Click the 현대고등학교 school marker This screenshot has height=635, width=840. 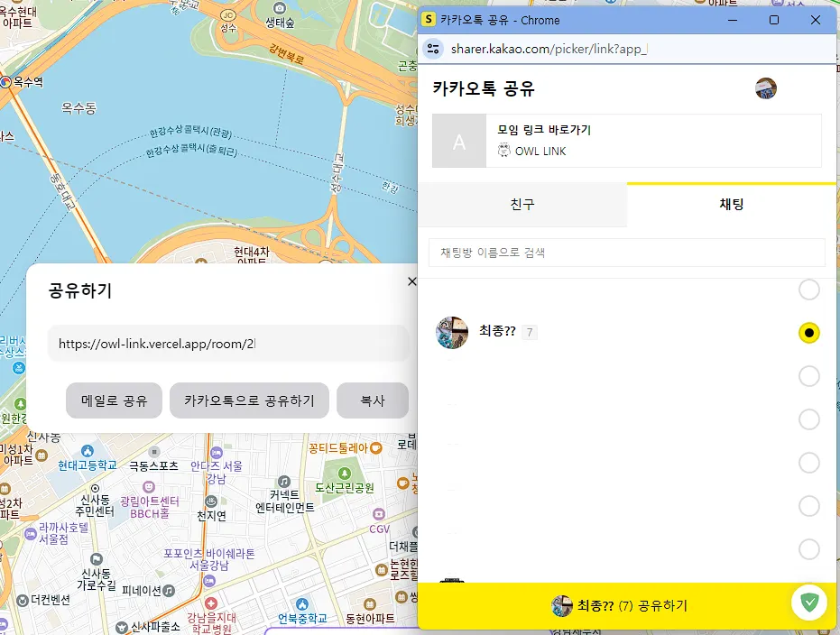(88, 451)
